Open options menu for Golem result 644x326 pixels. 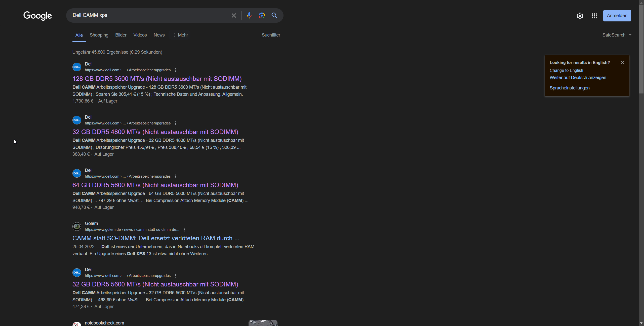[x=184, y=230]
